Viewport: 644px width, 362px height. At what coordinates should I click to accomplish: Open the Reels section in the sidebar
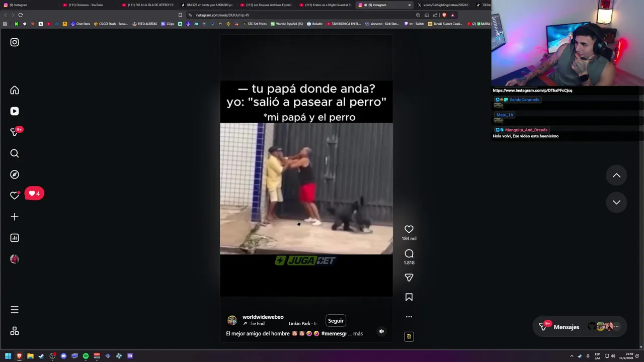point(15,111)
